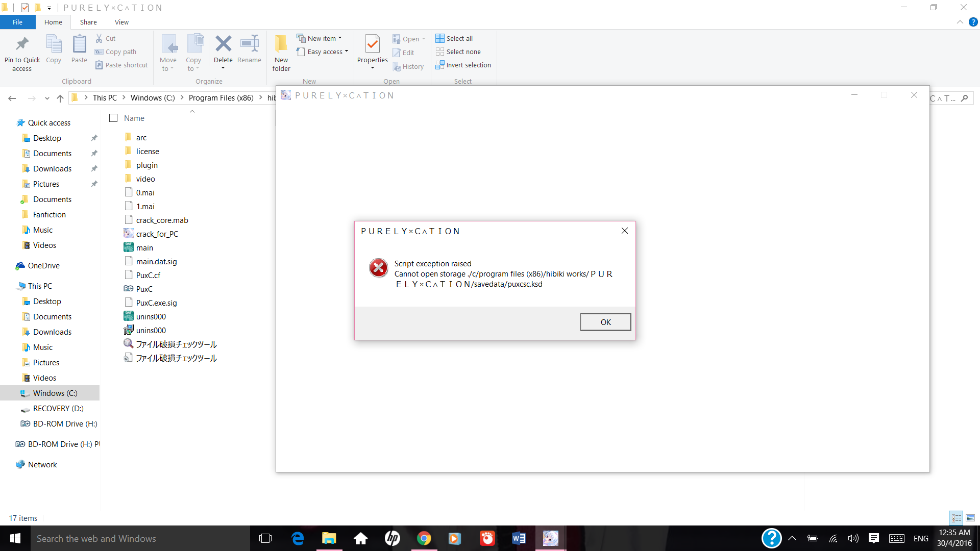
Task: Click the Copy ribbon icon
Action: click(54, 49)
